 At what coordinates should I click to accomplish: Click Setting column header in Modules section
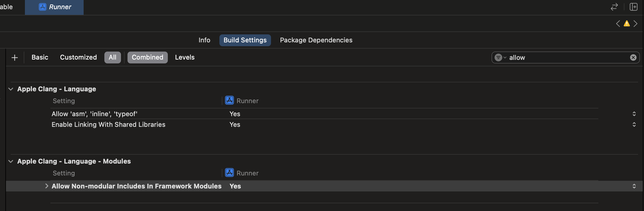tap(64, 173)
